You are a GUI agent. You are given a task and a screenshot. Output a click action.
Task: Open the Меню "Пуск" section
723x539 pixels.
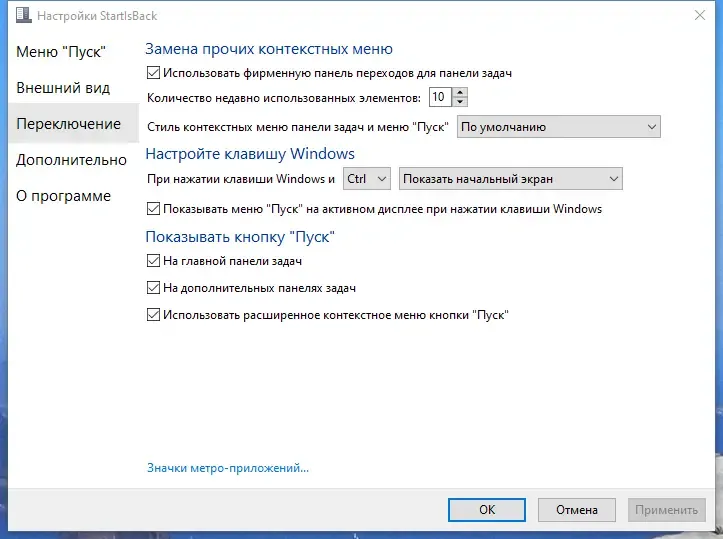click(61, 52)
